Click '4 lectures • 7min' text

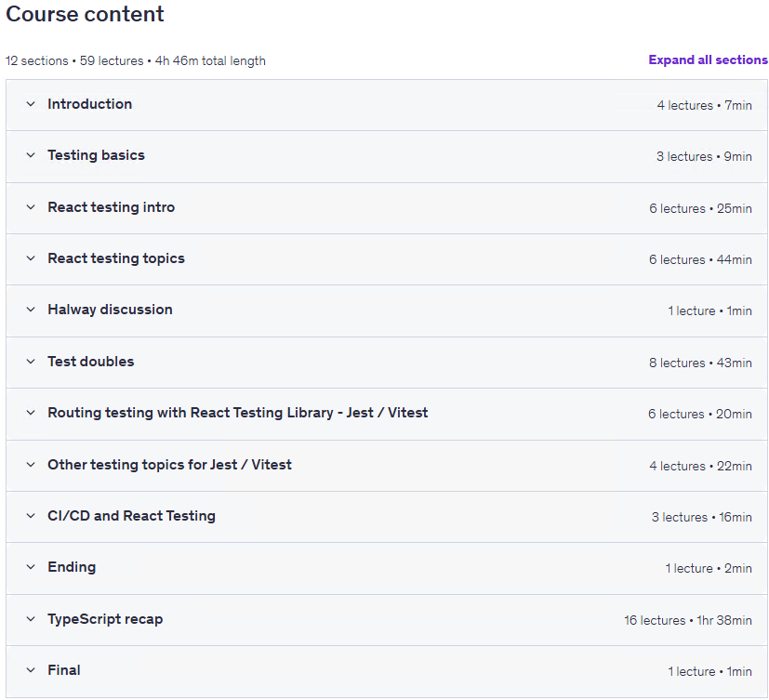coord(704,105)
